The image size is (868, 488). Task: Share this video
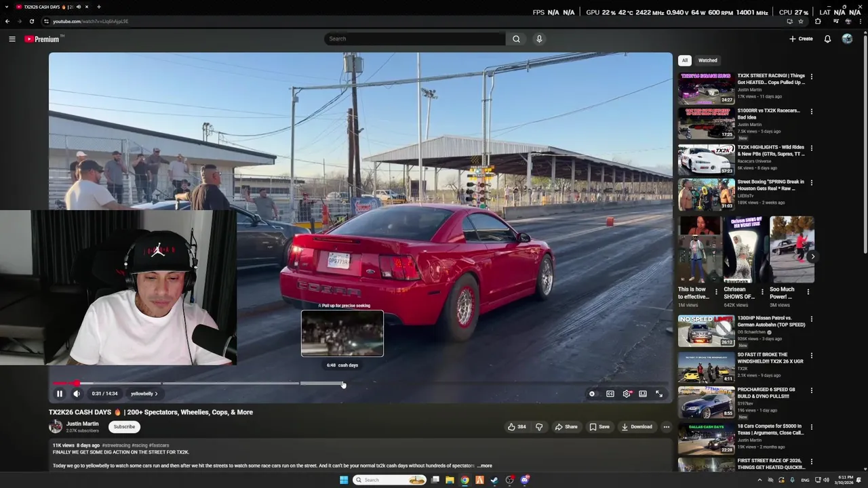[x=566, y=427]
